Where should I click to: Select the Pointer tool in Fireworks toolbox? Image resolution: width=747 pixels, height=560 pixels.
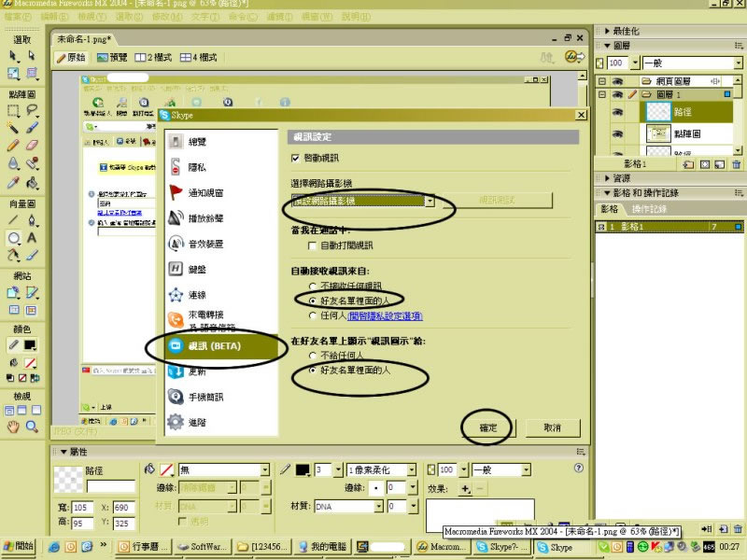click(x=13, y=56)
